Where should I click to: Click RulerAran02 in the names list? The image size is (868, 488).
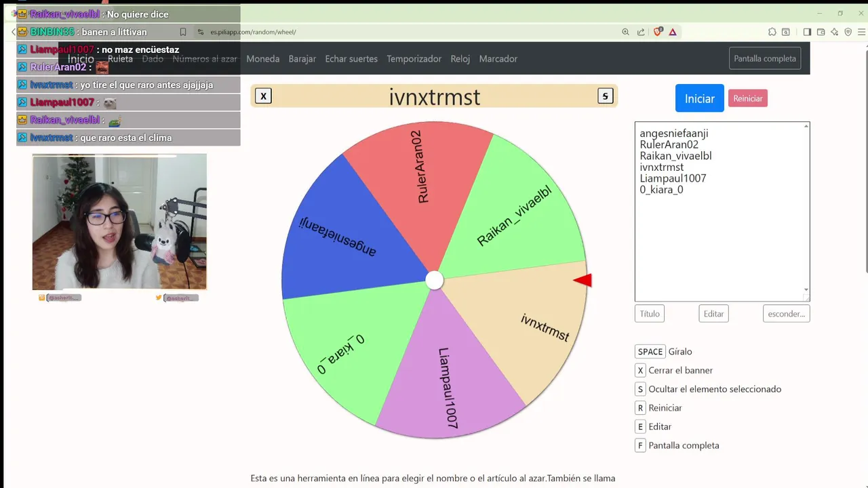point(669,144)
